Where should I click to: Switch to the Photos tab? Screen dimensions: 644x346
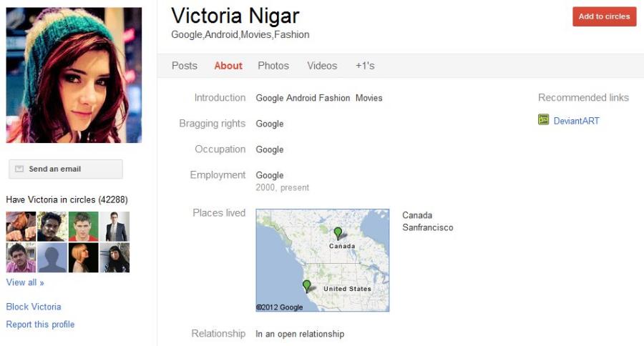point(273,66)
